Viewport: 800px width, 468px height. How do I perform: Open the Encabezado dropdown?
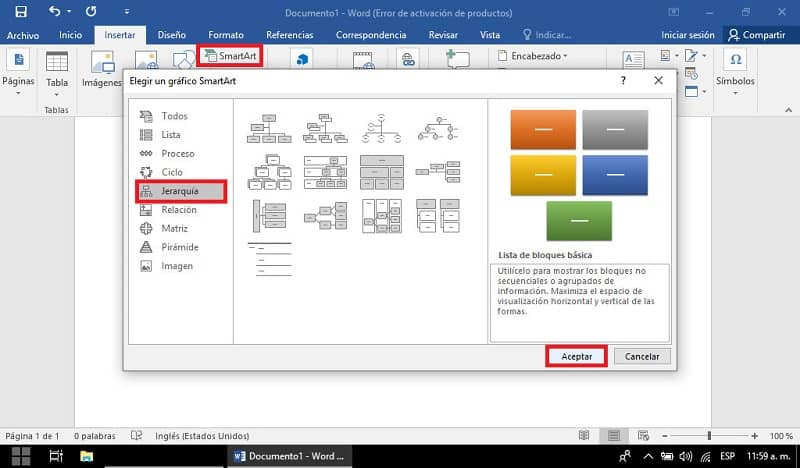[x=533, y=56]
